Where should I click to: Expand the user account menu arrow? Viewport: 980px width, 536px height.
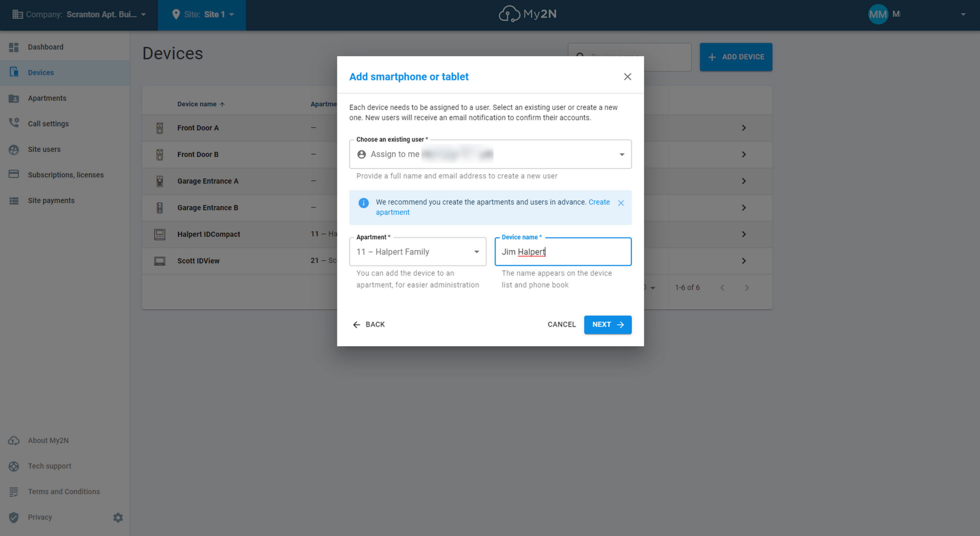click(x=963, y=15)
